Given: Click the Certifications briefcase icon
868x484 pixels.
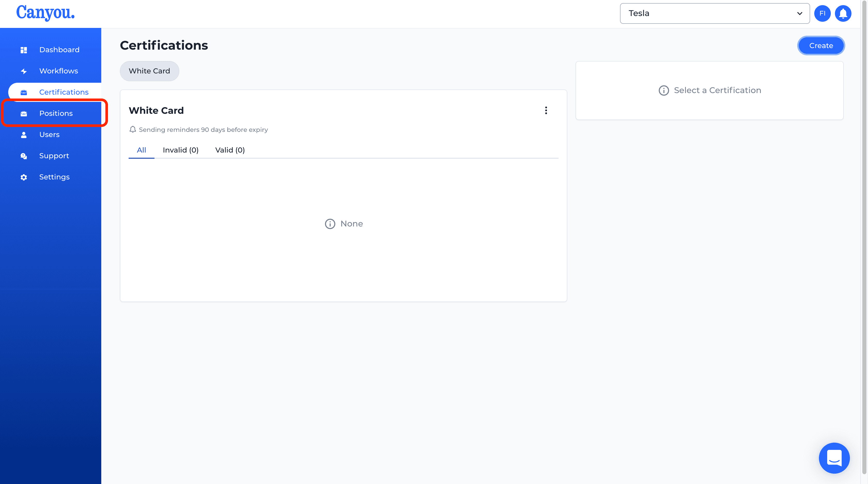Looking at the screenshot, I should tap(24, 92).
